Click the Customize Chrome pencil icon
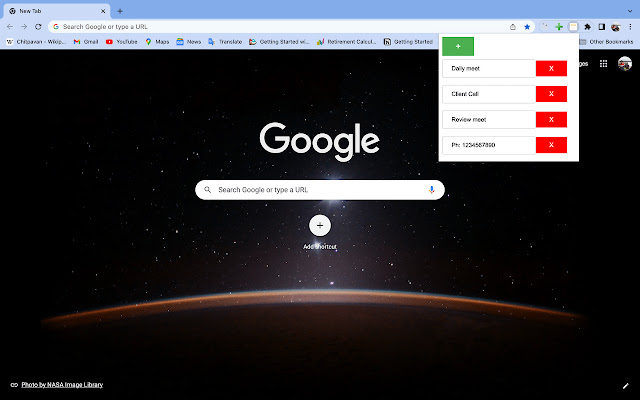 pos(625,385)
